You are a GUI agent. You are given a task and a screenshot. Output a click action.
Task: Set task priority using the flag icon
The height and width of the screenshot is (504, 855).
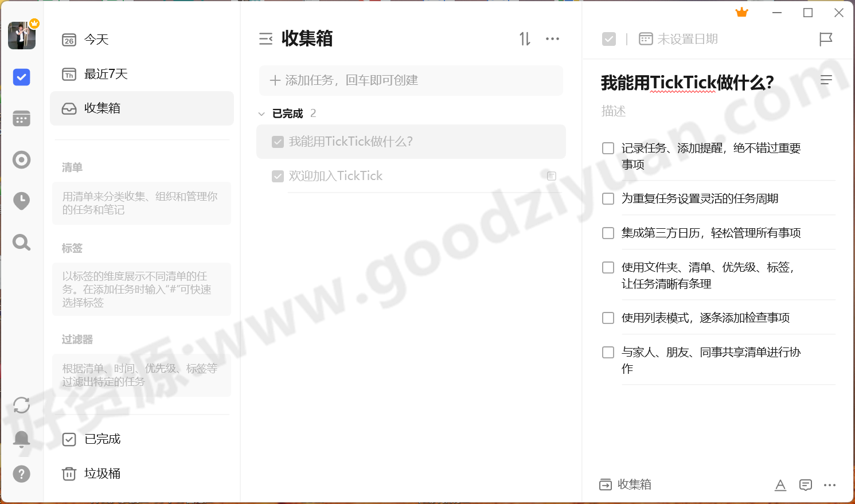[825, 39]
